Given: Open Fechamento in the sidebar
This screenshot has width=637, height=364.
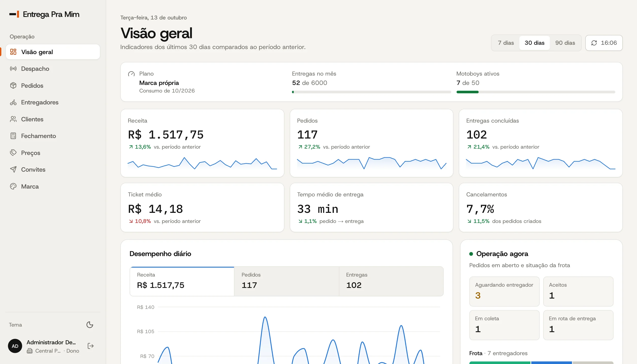Looking at the screenshot, I should (x=53, y=136).
